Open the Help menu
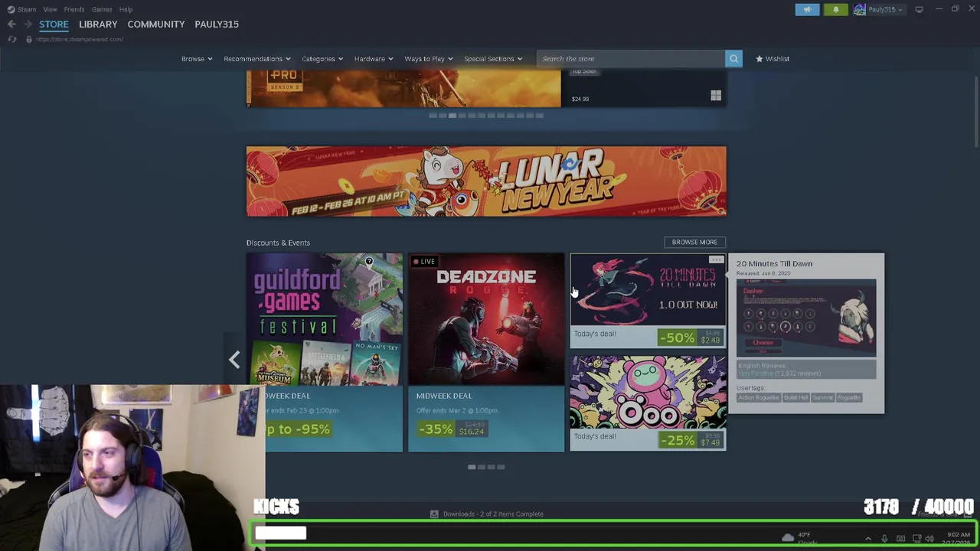This screenshot has width=980, height=551. pos(126,9)
